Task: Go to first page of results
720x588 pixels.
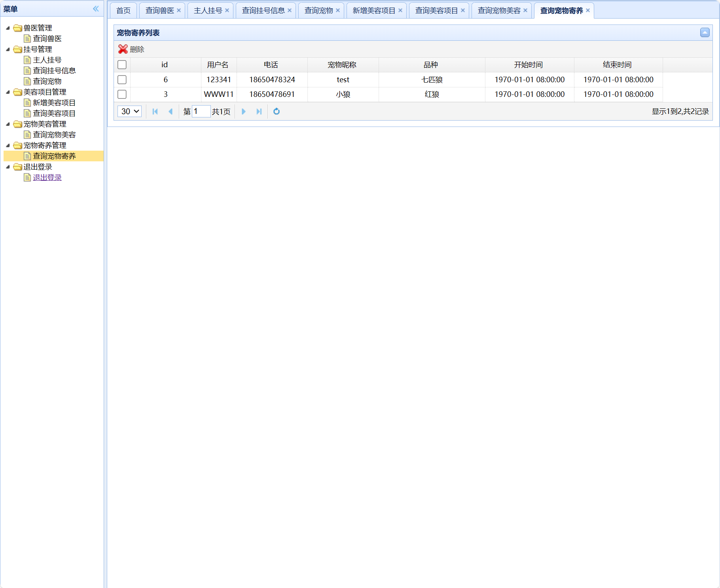Action: click(x=155, y=112)
